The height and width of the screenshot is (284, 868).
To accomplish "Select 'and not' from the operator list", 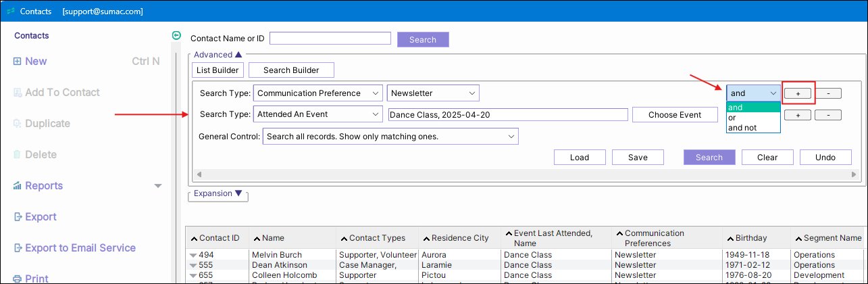I will coord(742,127).
